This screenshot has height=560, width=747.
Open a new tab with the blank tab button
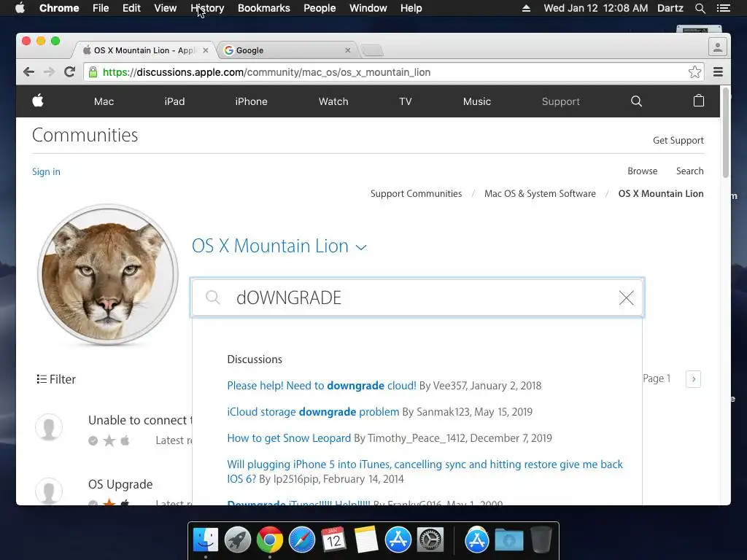click(x=372, y=50)
